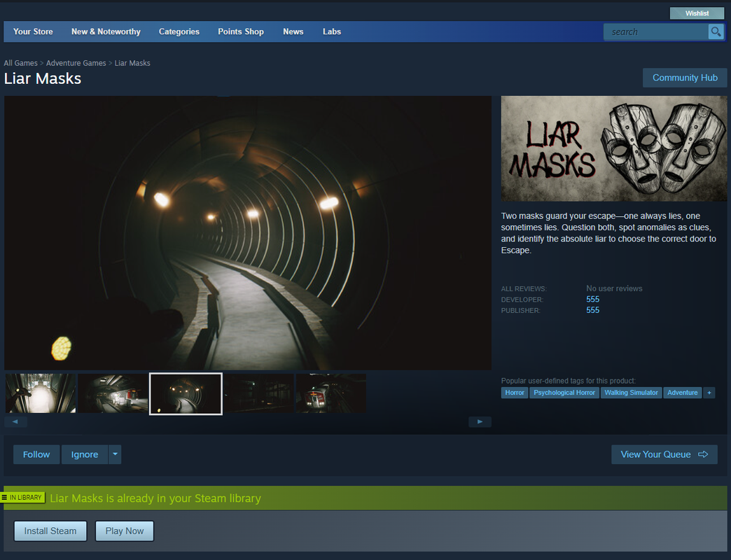Click Install Steam button
The width and height of the screenshot is (731, 560).
coord(50,531)
